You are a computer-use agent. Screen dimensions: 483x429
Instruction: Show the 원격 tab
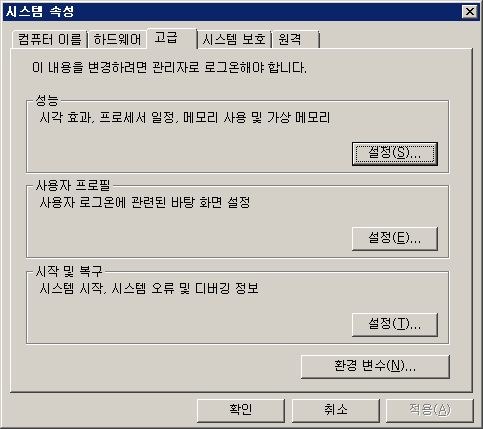tap(295, 40)
